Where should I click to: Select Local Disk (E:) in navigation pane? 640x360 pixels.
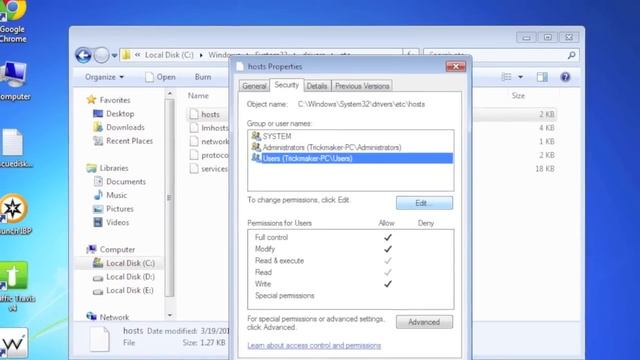(124, 290)
